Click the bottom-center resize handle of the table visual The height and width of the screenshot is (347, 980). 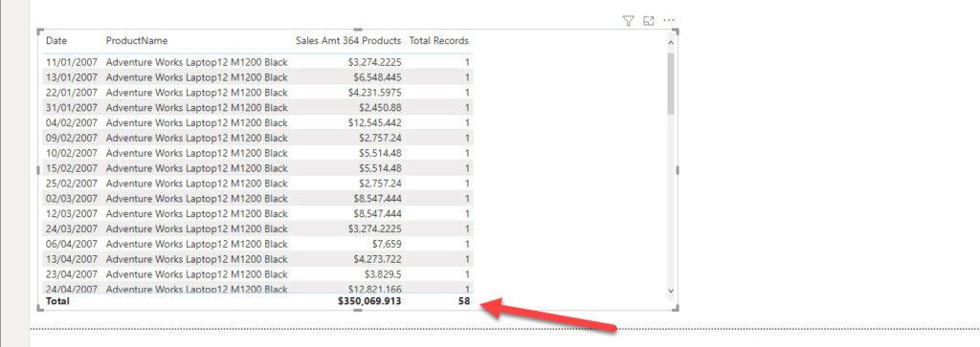(358, 310)
